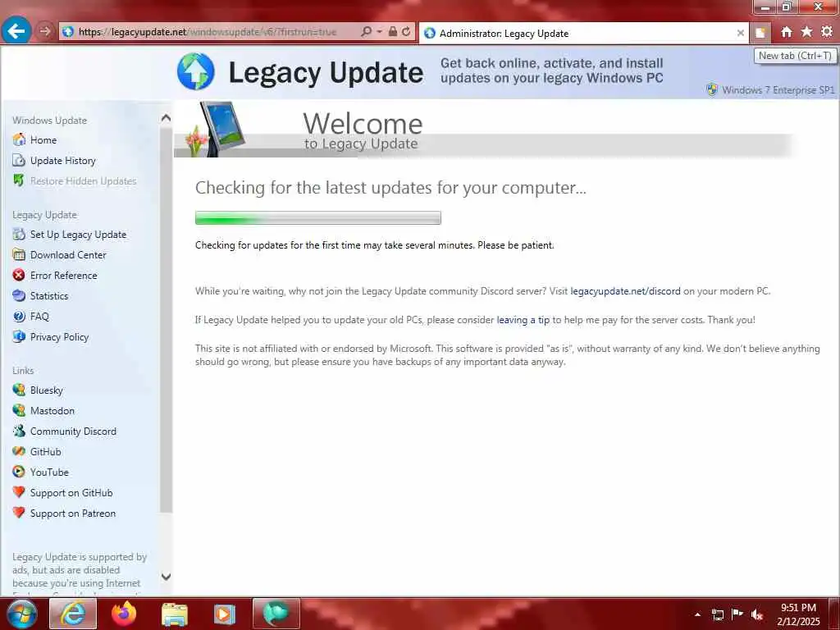Viewport: 840px width, 630px height.
Task: Open a new tab
Action: click(760, 33)
